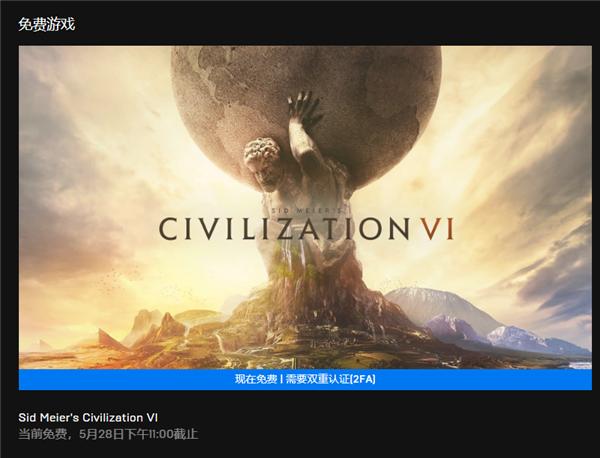The width and height of the screenshot is (600, 458).
Task: Click the 现在免费 text in blue banner
Action: (256, 380)
